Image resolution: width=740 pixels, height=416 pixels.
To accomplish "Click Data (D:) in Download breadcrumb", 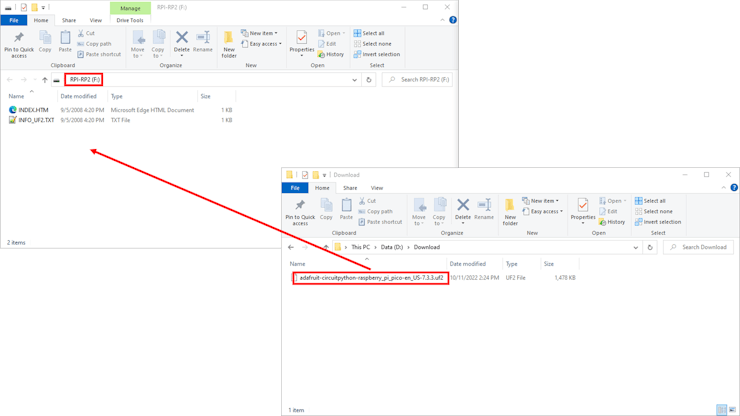I will [x=392, y=247].
